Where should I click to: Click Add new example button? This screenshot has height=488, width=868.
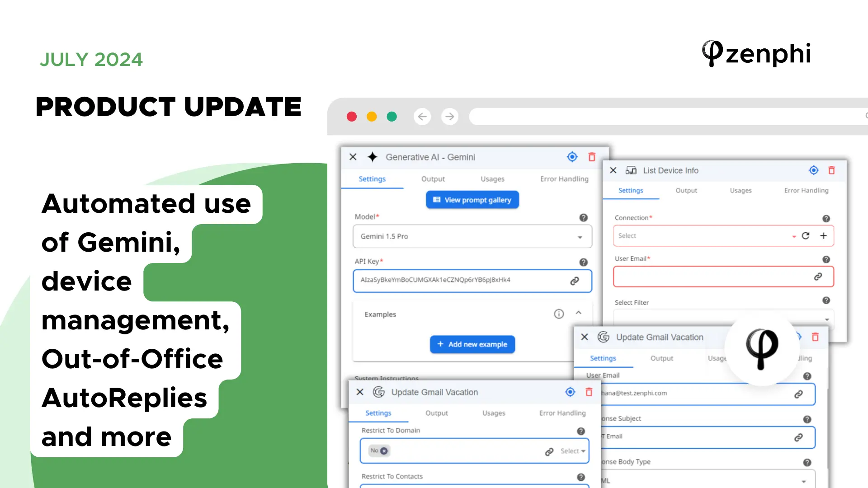(x=472, y=344)
